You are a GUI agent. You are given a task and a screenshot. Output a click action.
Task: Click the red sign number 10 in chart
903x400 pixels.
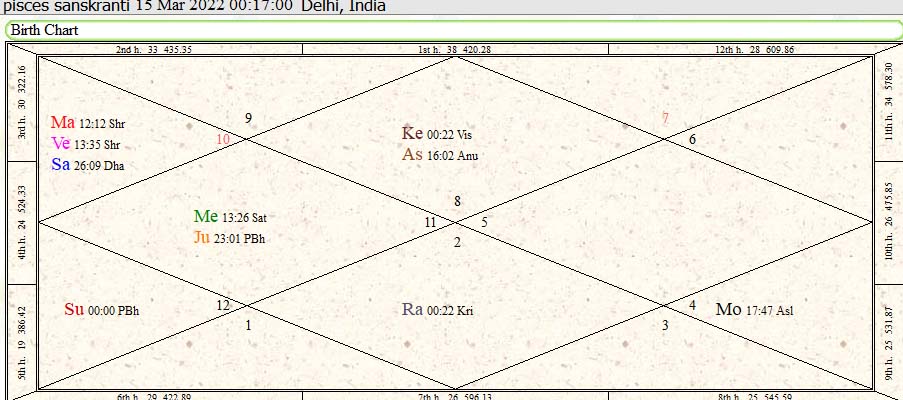point(223,140)
